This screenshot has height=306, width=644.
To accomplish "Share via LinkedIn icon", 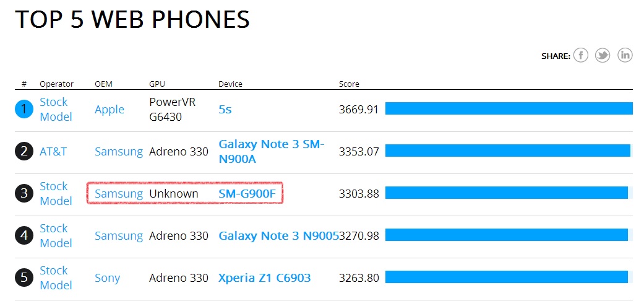I will point(625,55).
